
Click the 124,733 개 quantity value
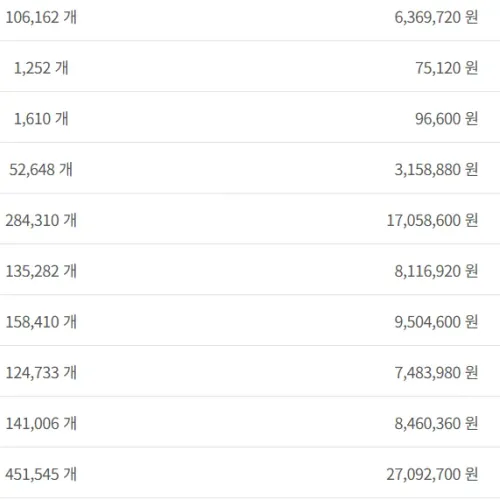(41, 373)
